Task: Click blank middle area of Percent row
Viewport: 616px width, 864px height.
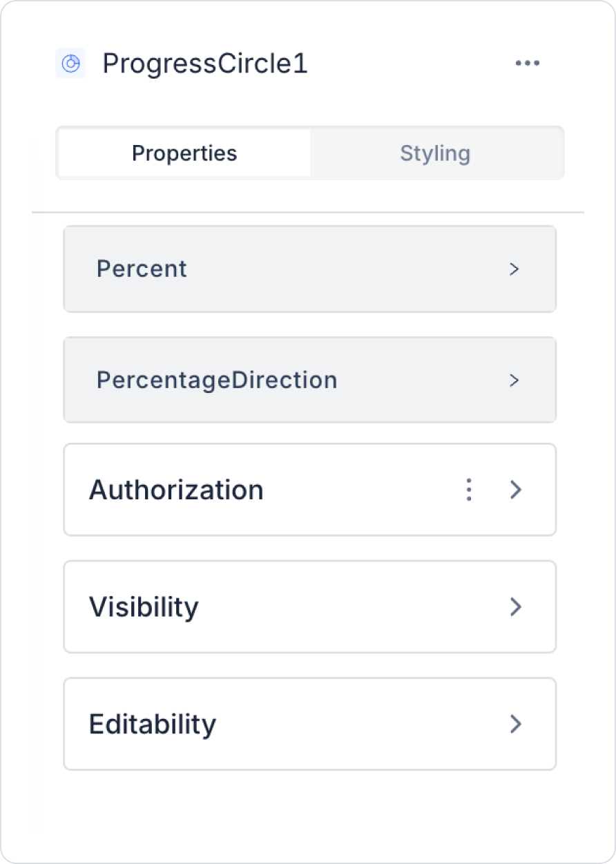Action: [345, 269]
